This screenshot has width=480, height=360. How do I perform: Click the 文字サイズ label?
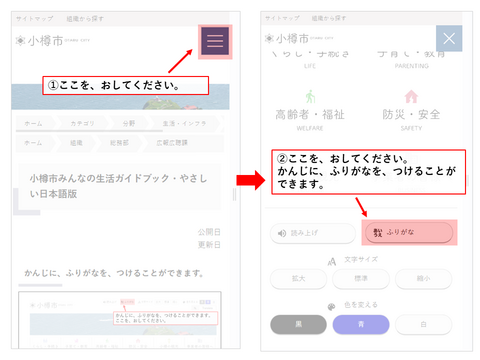(361, 259)
